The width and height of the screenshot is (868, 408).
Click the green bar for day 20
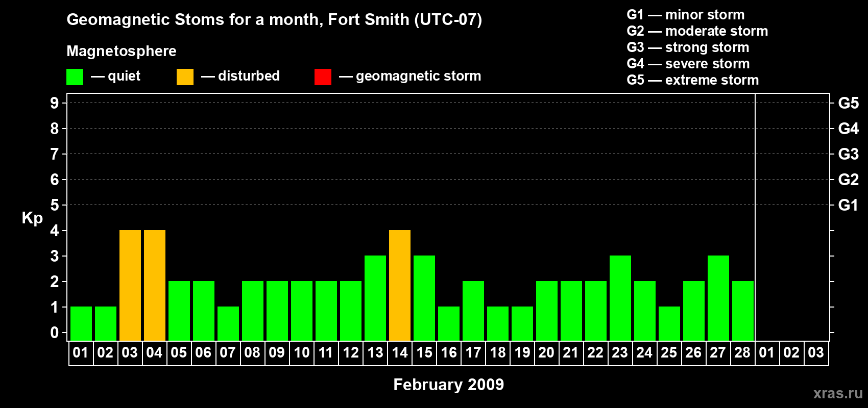click(547, 311)
